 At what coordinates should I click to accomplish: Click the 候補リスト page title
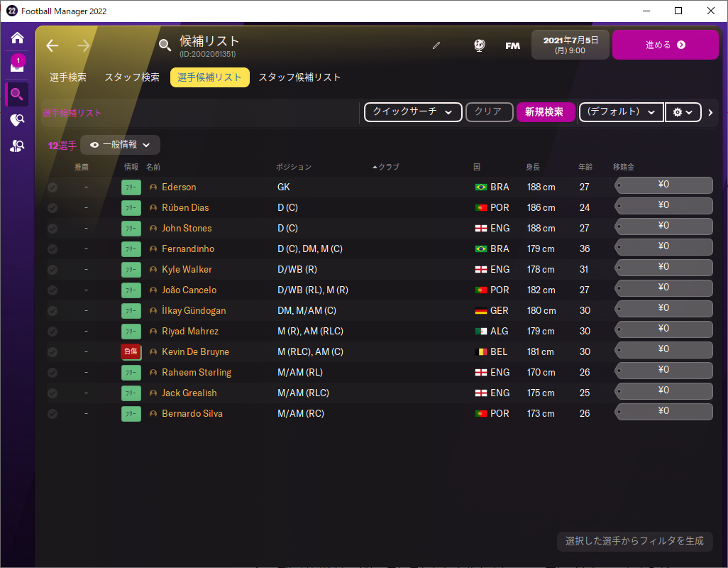209,41
